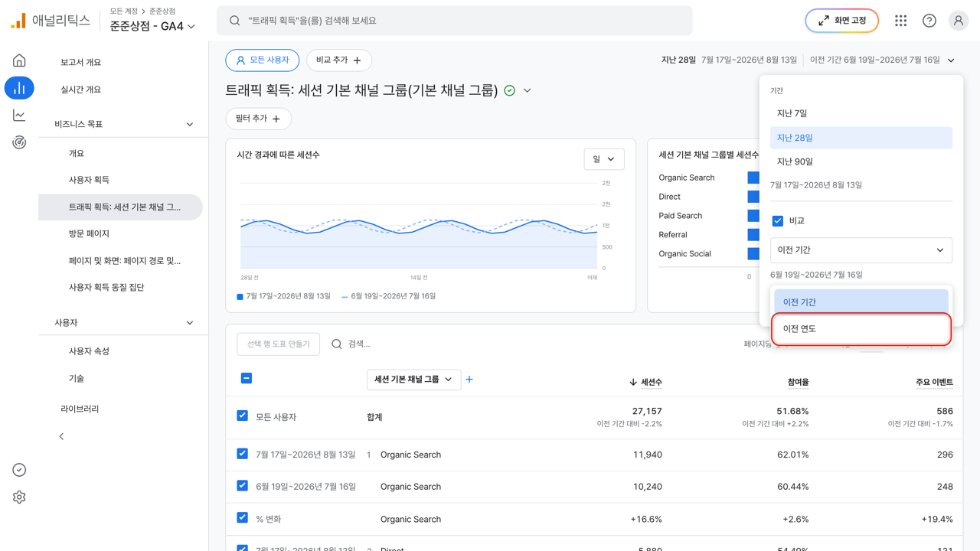This screenshot has height=551, width=980.
Task: Open 사용자 획득 동질 집단 report
Action: tap(106, 287)
